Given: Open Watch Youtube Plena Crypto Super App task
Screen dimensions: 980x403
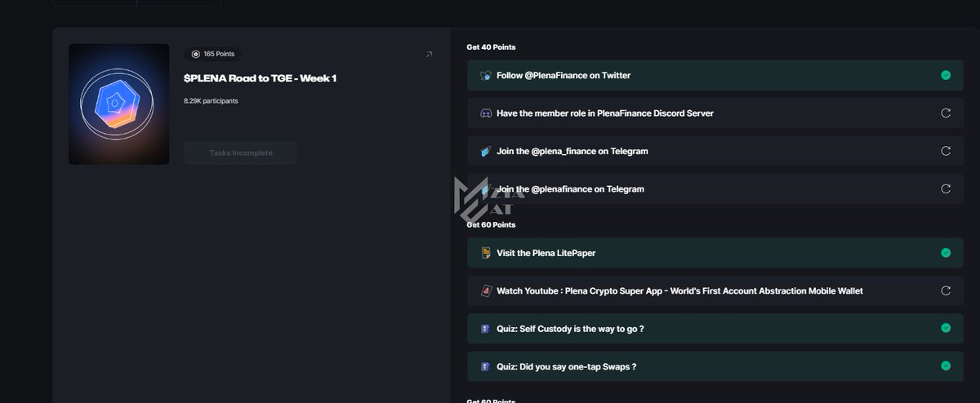Looking at the screenshot, I should [x=715, y=290].
